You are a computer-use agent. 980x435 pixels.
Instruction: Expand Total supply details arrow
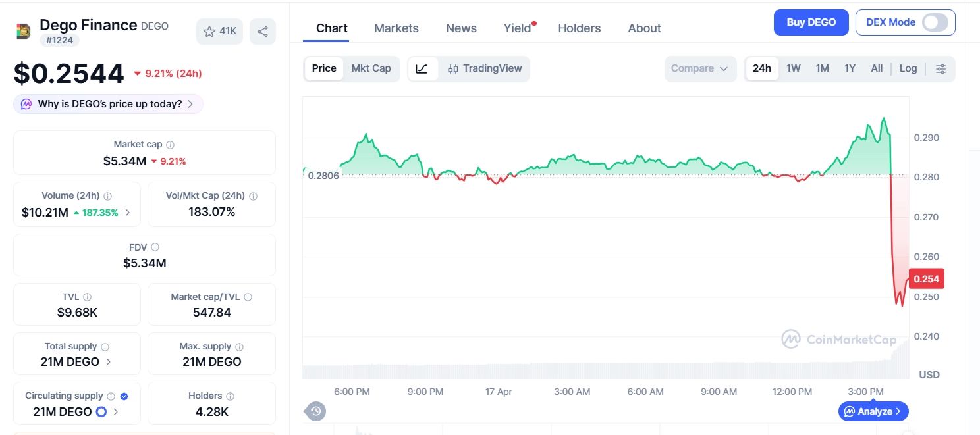[x=109, y=362]
